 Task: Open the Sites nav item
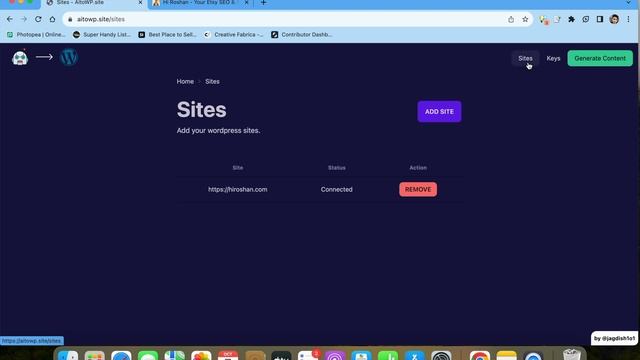click(525, 58)
